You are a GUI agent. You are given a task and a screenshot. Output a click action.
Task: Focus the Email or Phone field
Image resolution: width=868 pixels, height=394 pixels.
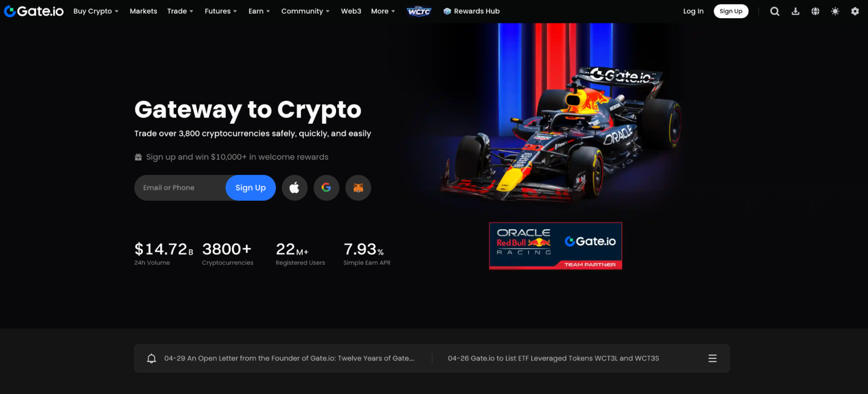coord(180,188)
